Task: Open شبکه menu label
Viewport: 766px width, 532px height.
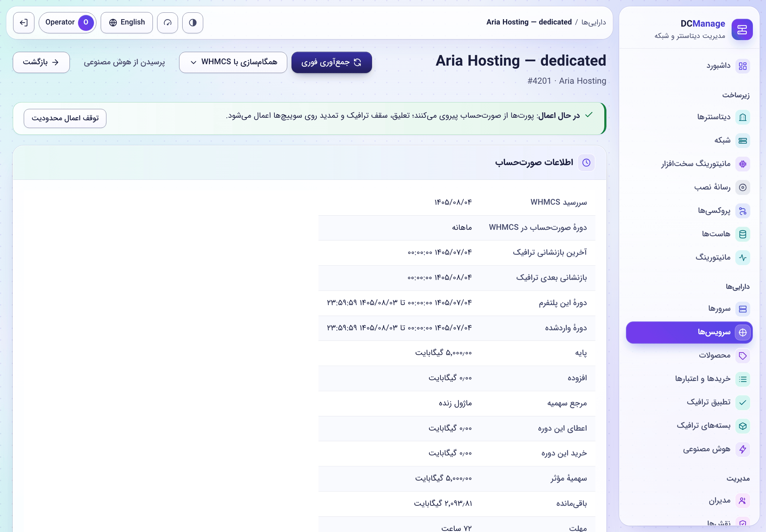Action: [722, 140]
